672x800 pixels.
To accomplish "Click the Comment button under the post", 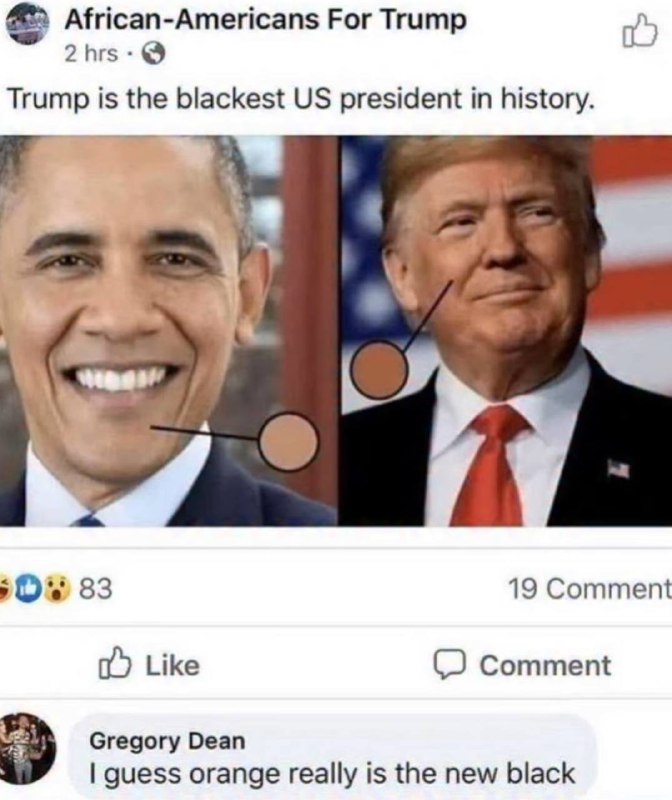I will pyautogui.click(x=522, y=665).
